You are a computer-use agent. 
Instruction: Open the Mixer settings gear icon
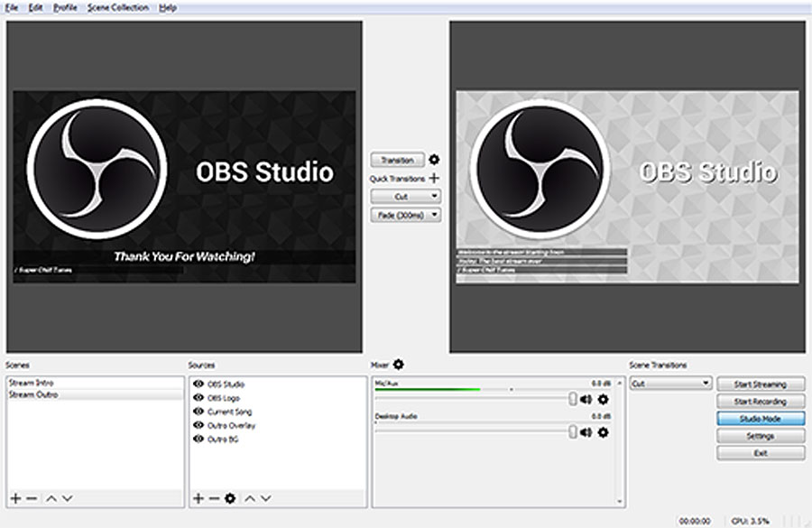[398, 365]
